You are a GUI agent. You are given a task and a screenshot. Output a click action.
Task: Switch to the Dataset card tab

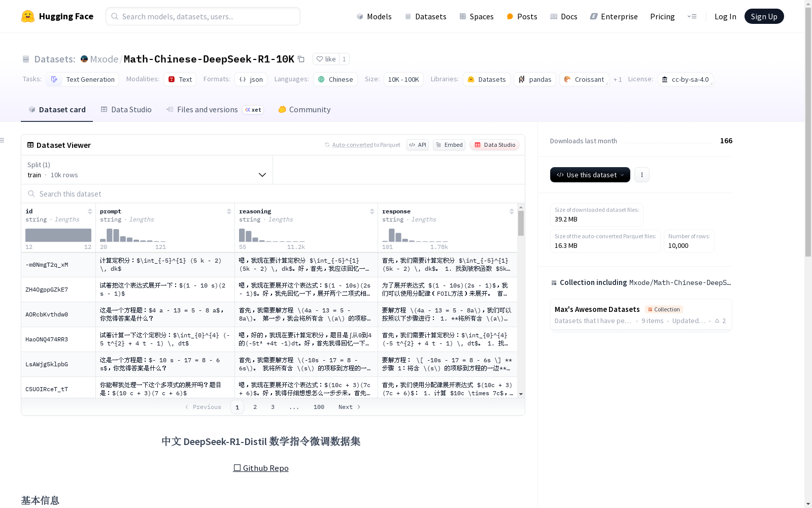57,110
